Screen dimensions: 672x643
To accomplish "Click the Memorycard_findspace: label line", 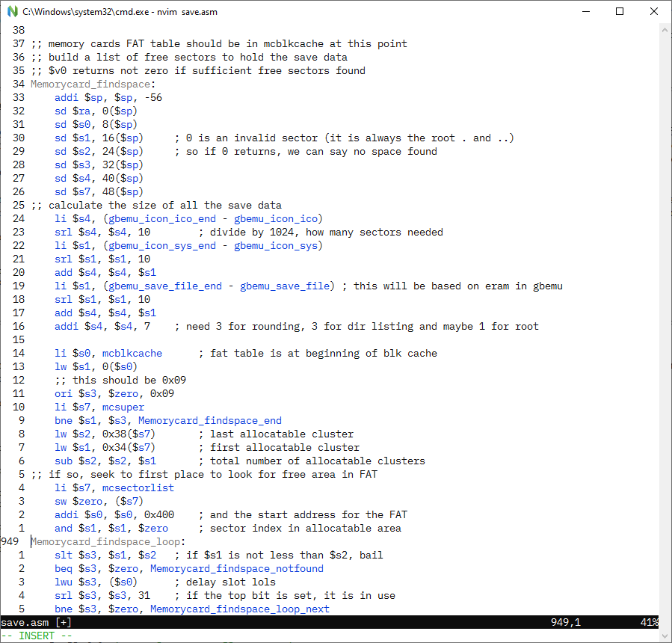I will click(x=93, y=84).
